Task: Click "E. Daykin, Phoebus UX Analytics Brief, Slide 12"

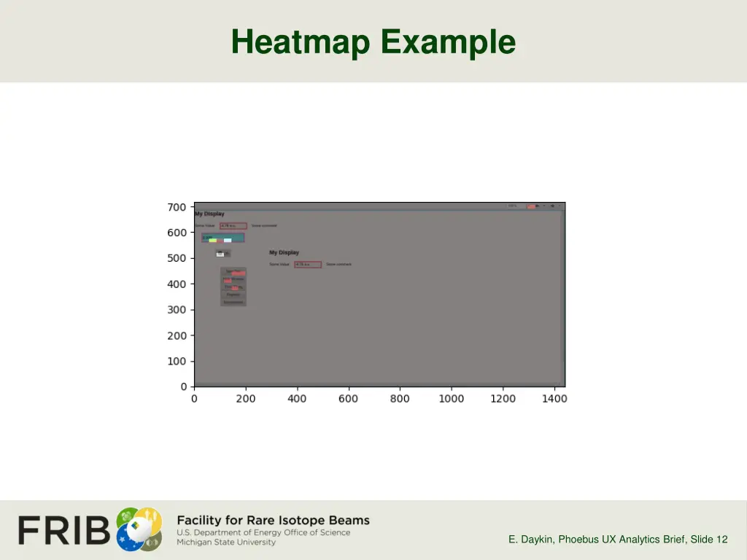Action: point(618,539)
